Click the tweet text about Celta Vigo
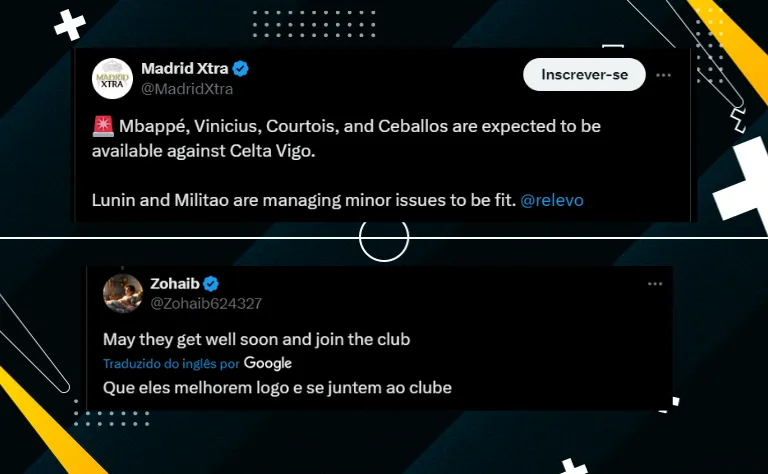 click(346, 139)
